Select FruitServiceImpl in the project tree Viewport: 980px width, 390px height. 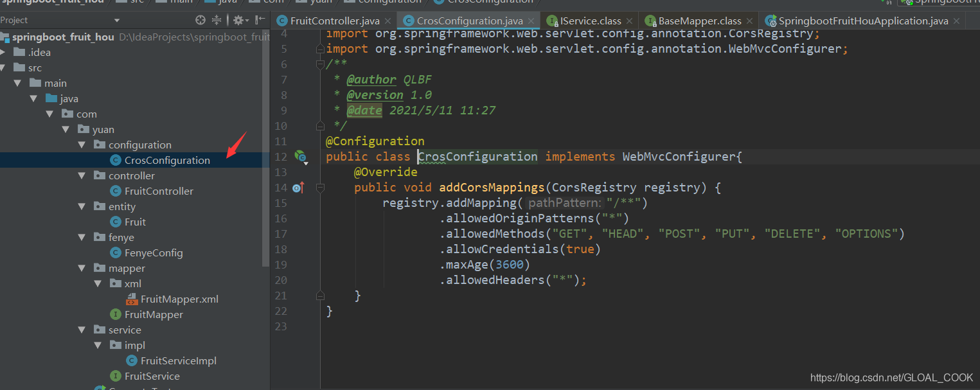pyautogui.click(x=179, y=360)
